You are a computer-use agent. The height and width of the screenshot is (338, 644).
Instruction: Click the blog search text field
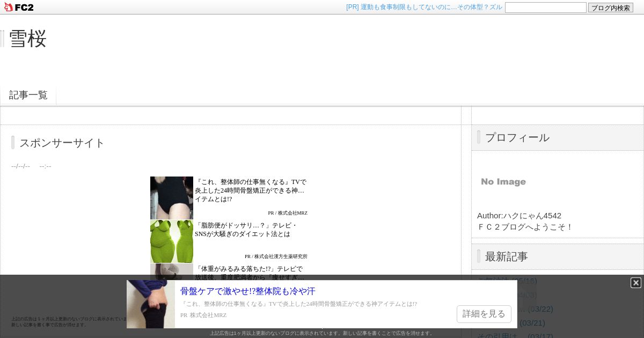(x=545, y=8)
